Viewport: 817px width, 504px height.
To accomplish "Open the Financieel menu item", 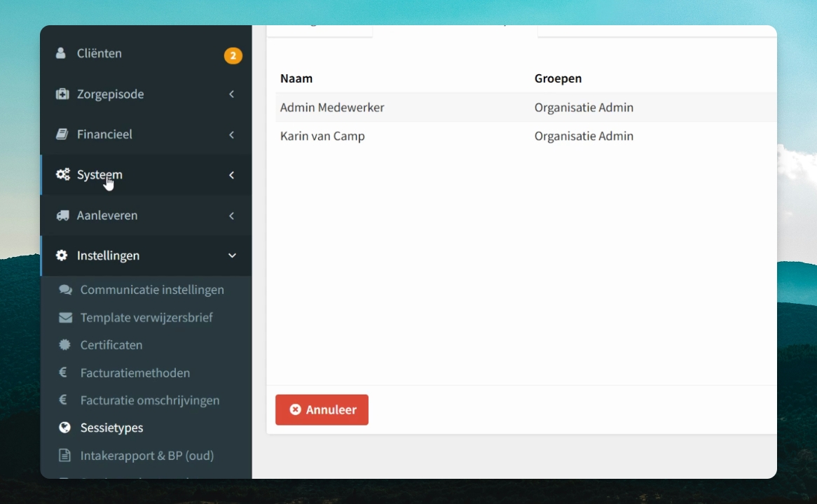I will [x=146, y=134].
